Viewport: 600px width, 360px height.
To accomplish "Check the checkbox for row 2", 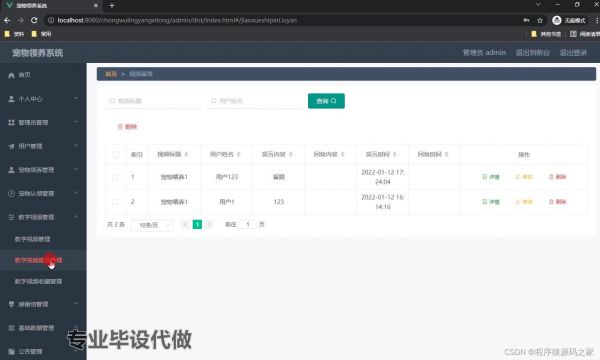I will click(x=115, y=202).
